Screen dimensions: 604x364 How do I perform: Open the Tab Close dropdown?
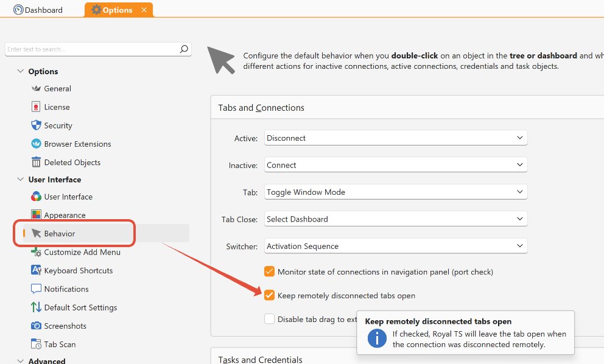(396, 219)
